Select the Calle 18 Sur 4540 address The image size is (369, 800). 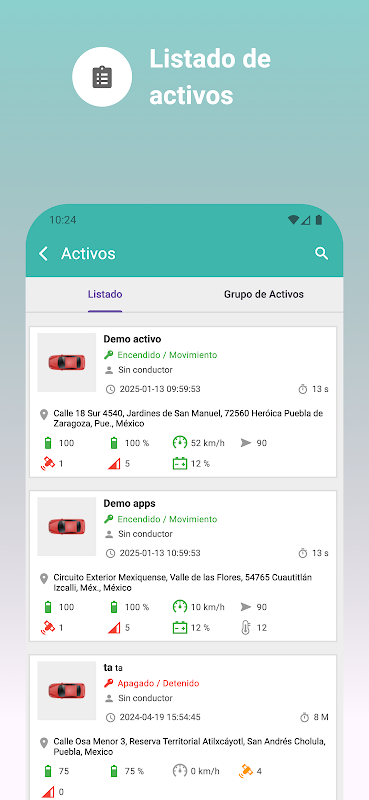pos(188,418)
